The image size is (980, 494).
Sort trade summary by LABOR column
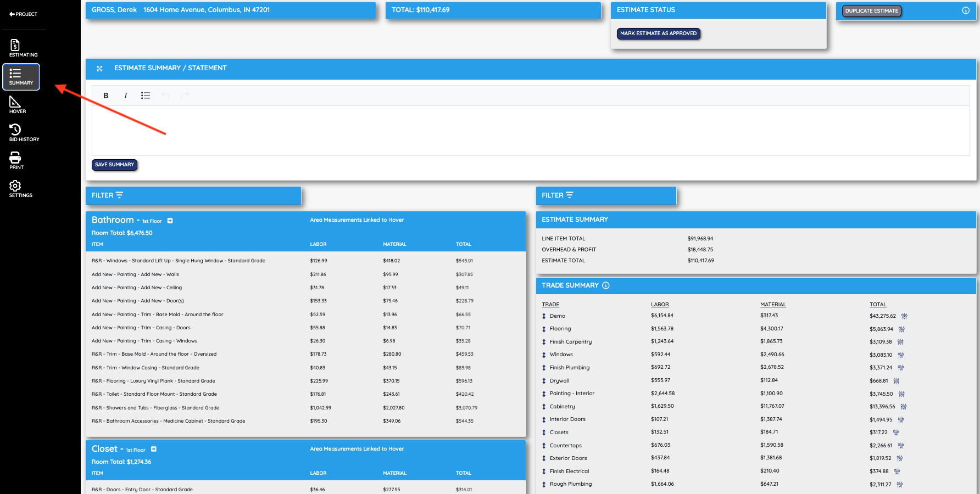tap(660, 305)
